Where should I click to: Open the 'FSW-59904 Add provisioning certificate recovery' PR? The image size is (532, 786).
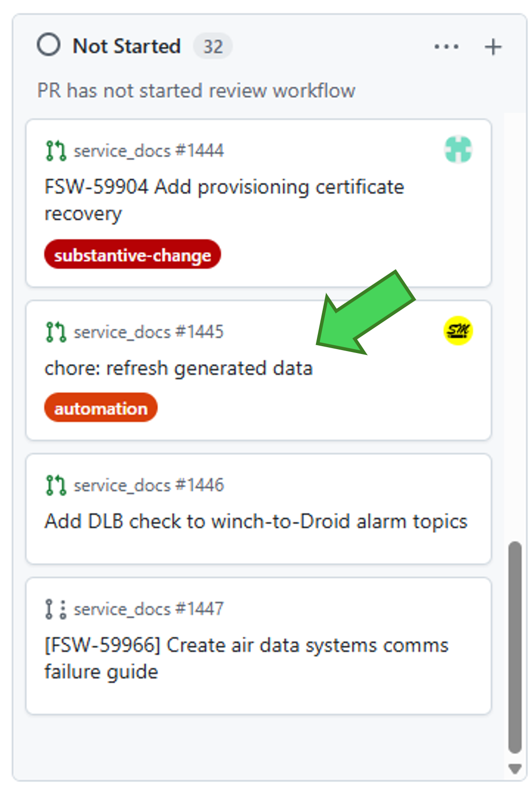click(224, 200)
